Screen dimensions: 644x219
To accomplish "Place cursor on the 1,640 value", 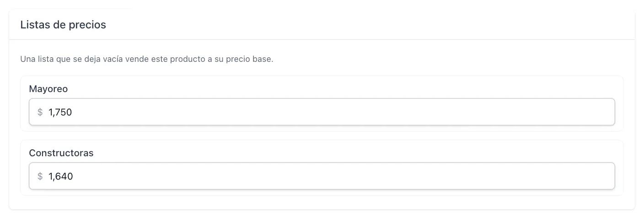I will 61,176.
